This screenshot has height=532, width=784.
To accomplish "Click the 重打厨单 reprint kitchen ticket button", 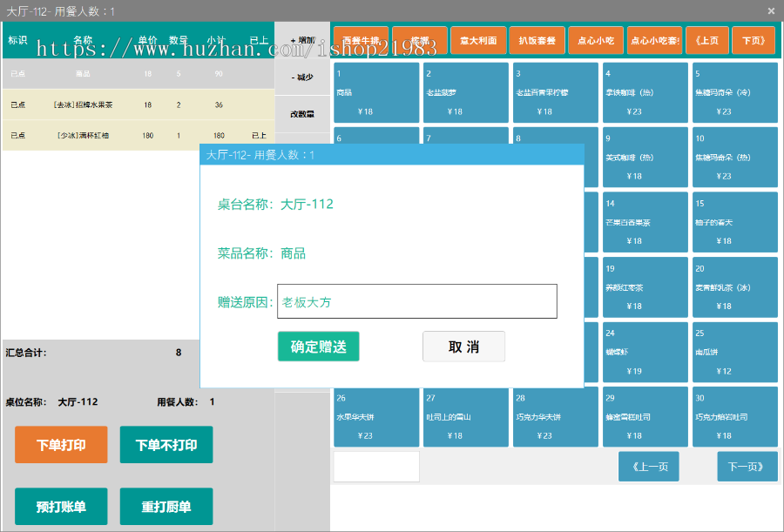I will pos(166,507).
